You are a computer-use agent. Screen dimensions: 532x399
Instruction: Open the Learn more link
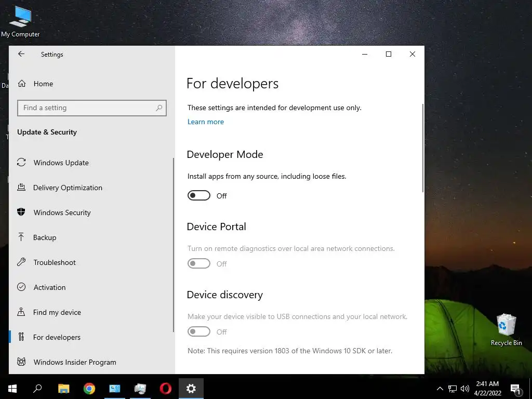[206, 122]
